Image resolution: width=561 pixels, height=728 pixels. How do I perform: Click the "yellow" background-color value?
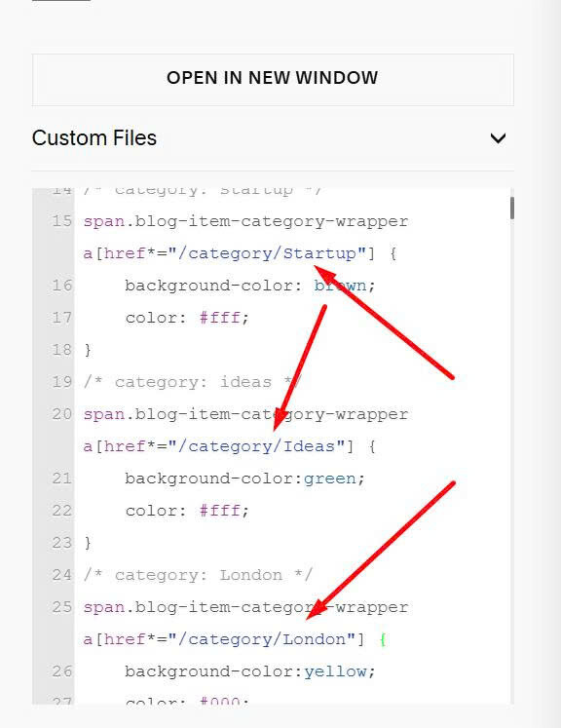click(x=335, y=671)
